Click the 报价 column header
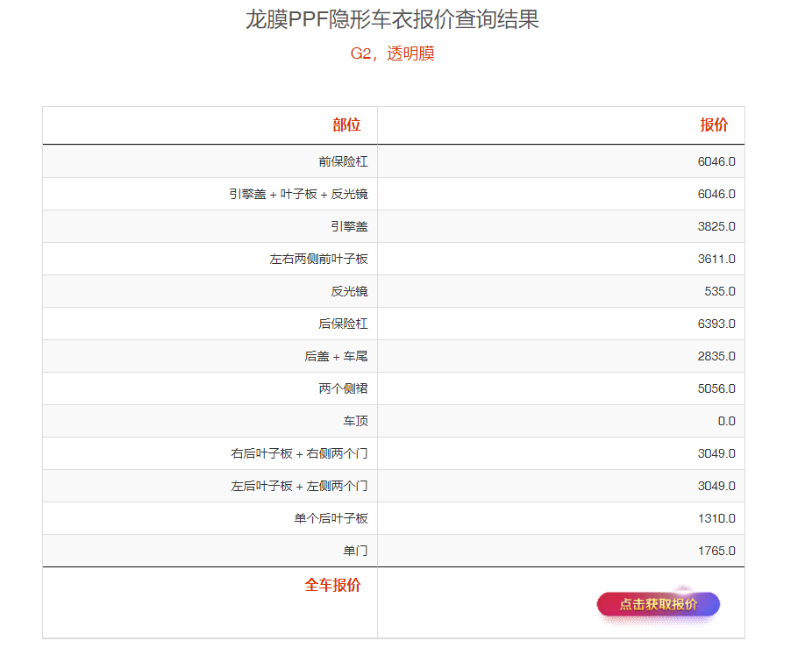 click(x=714, y=125)
